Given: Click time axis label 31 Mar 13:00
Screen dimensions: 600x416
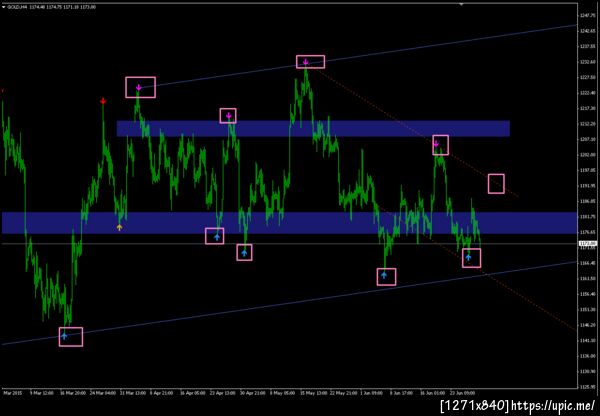Looking at the screenshot, I should tap(132, 393).
